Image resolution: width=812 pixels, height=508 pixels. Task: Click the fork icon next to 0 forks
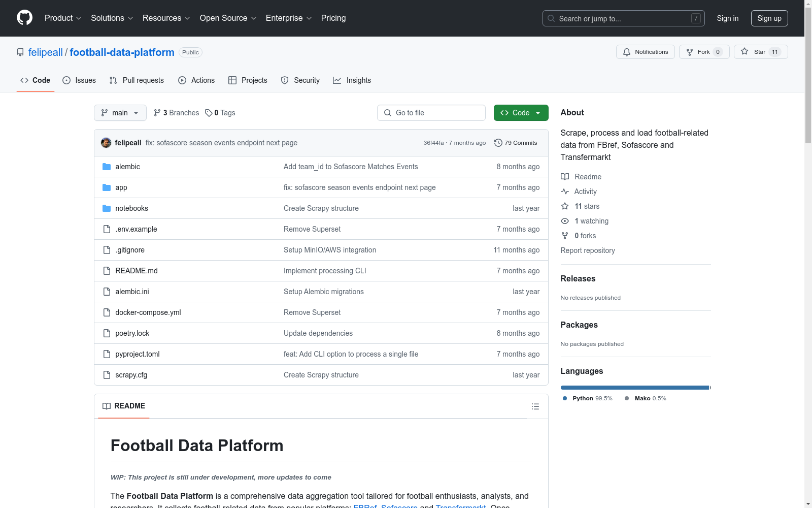click(565, 236)
